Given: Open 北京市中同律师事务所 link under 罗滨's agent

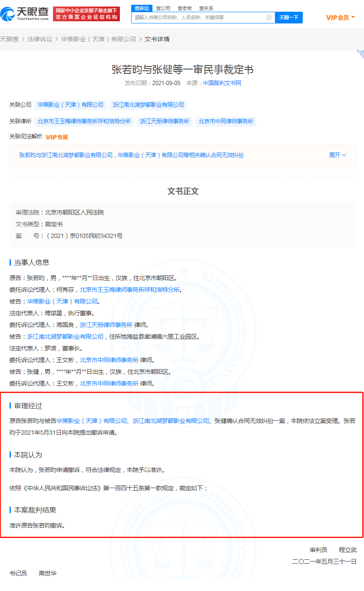Looking at the screenshot, I should point(109,360).
